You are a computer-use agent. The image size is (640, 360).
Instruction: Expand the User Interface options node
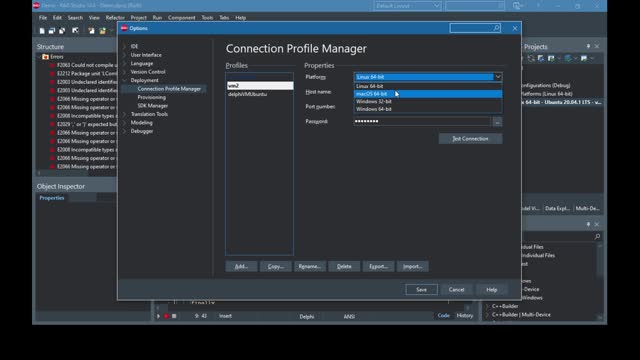pyautogui.click(x=125, y=55)
